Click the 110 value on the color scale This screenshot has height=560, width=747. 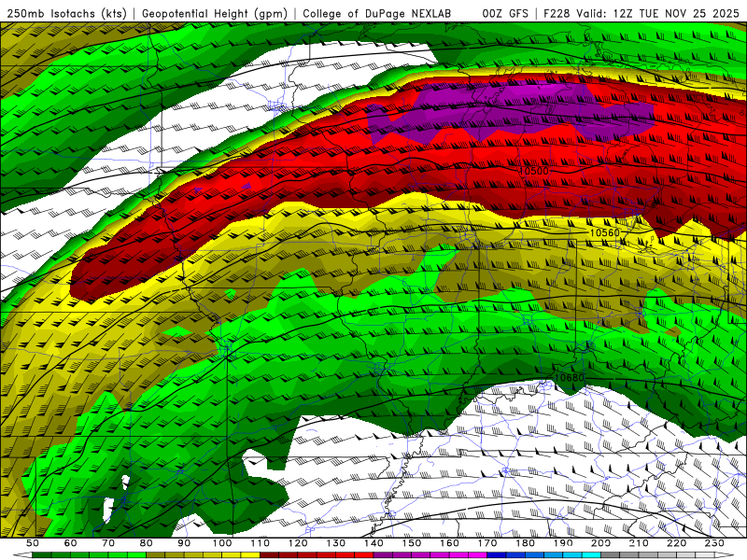(260, 543)
